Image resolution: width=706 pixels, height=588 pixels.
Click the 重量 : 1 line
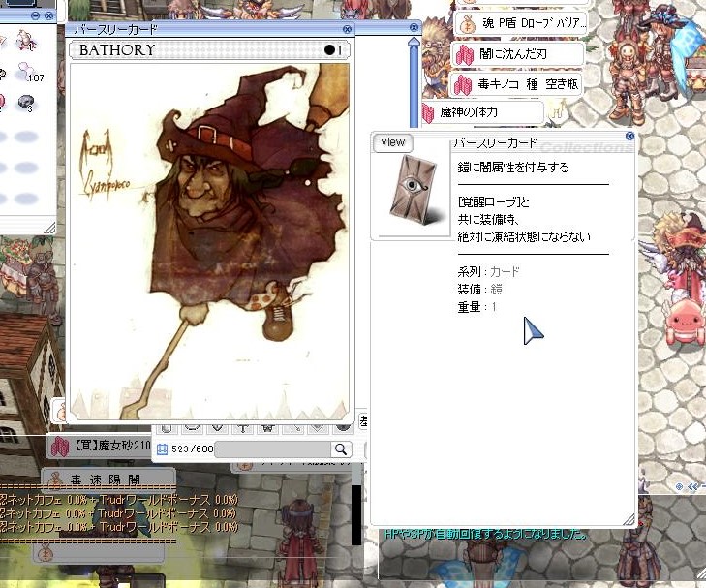tap(477, 307)
